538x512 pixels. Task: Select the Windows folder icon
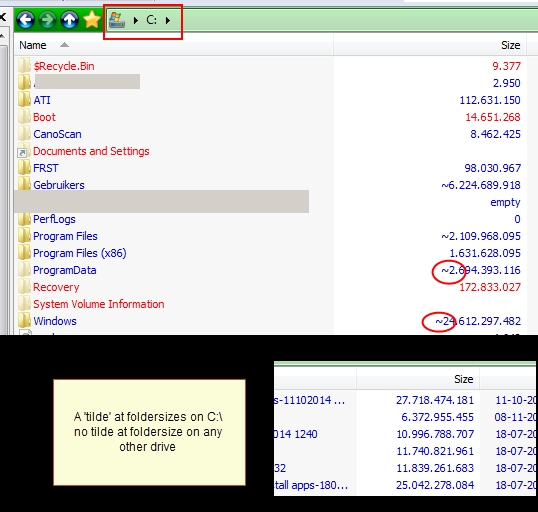point(24,321)
